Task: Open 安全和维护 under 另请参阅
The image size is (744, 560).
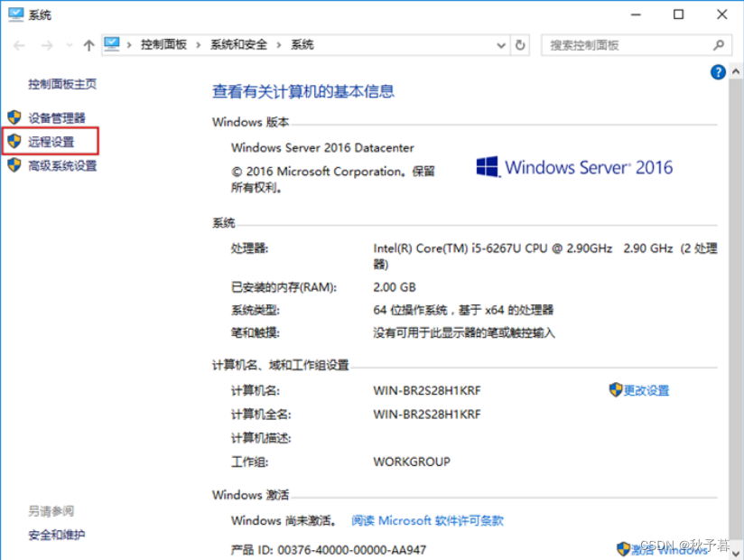Action: 57,535
